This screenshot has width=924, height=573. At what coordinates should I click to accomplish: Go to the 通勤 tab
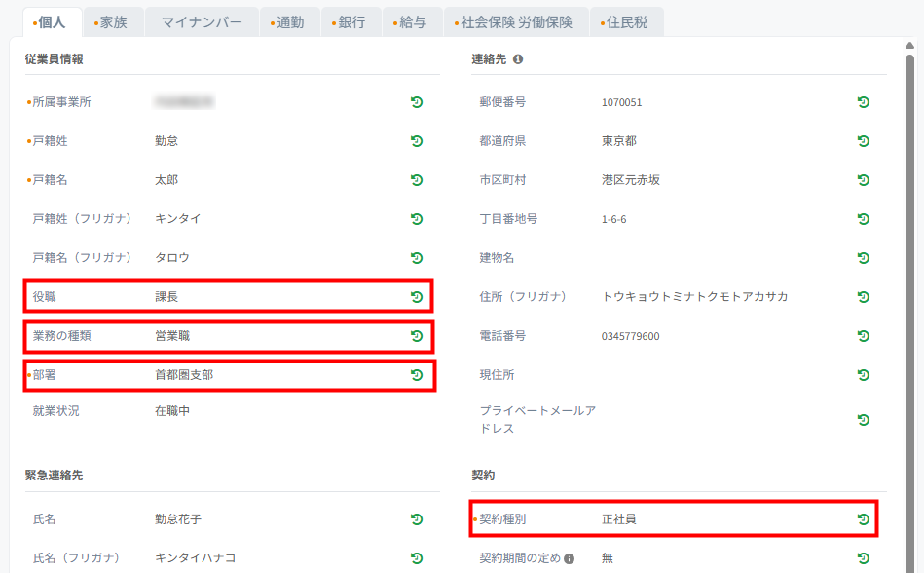point(290,22)
